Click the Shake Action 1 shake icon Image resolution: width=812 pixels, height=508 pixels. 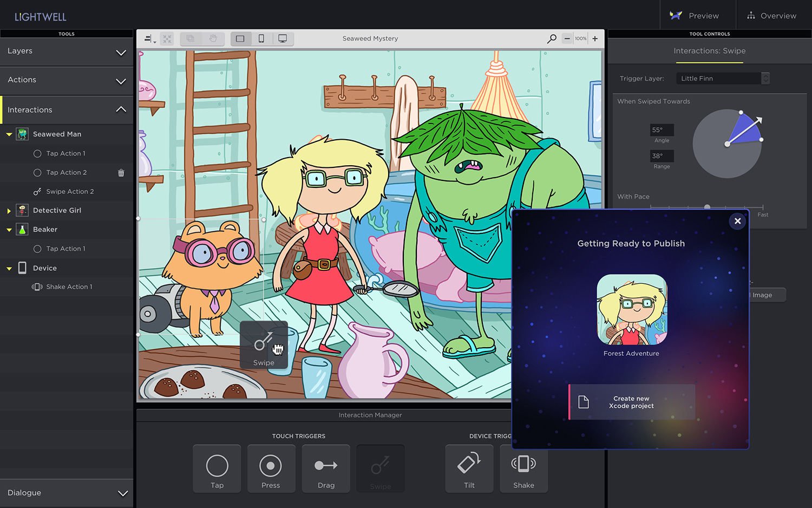[x=37, y=286]
